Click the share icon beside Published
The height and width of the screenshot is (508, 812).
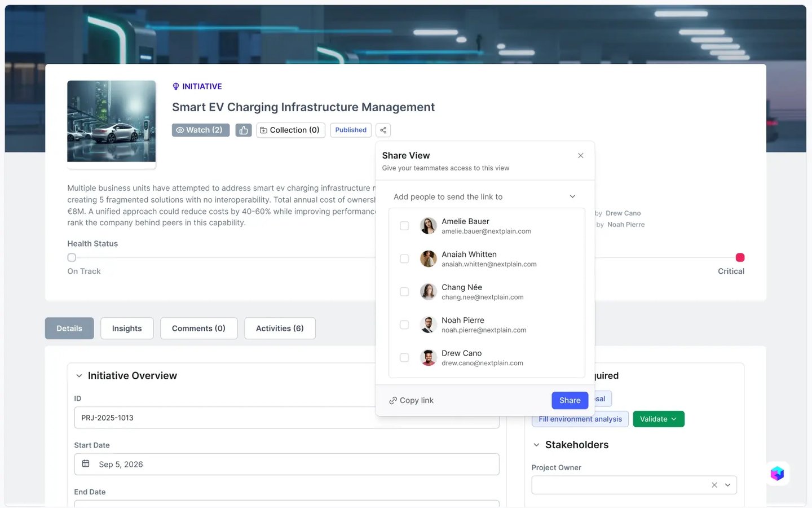tap(383, 130)
